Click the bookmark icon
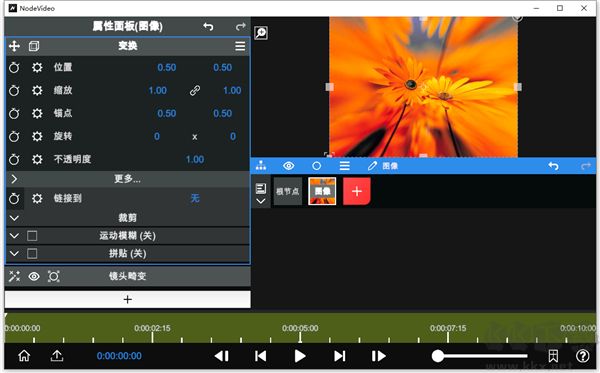The width and height of the screenshot is (600, 373). [x=553, y=356]
